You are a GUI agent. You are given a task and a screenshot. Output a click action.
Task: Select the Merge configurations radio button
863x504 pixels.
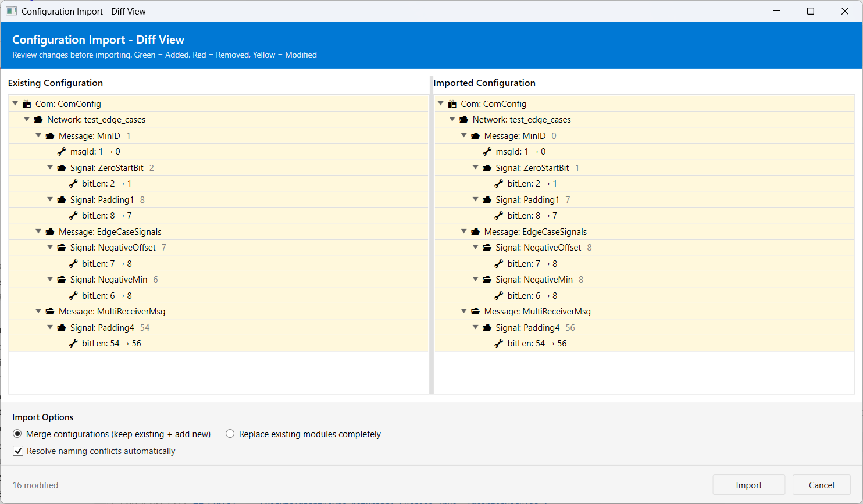[x=17, y=434]
